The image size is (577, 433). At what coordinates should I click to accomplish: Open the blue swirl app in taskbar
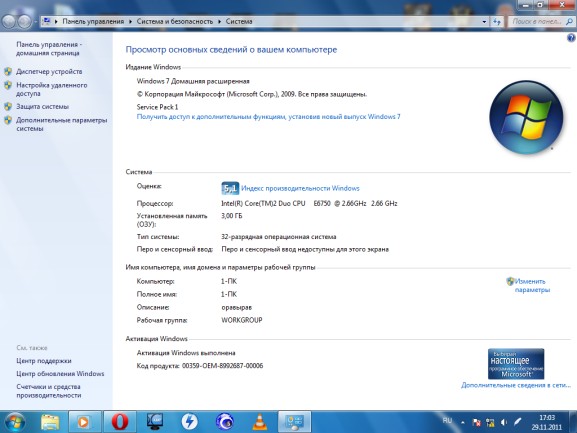(224, 422)
